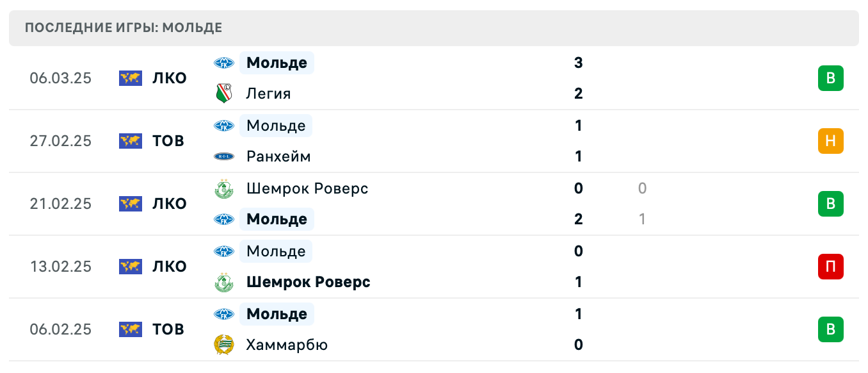This screenshot has width=868, height=373.
Task: Click the green В result indicator for 06.02.25
Action: click(x=831, y=329)
